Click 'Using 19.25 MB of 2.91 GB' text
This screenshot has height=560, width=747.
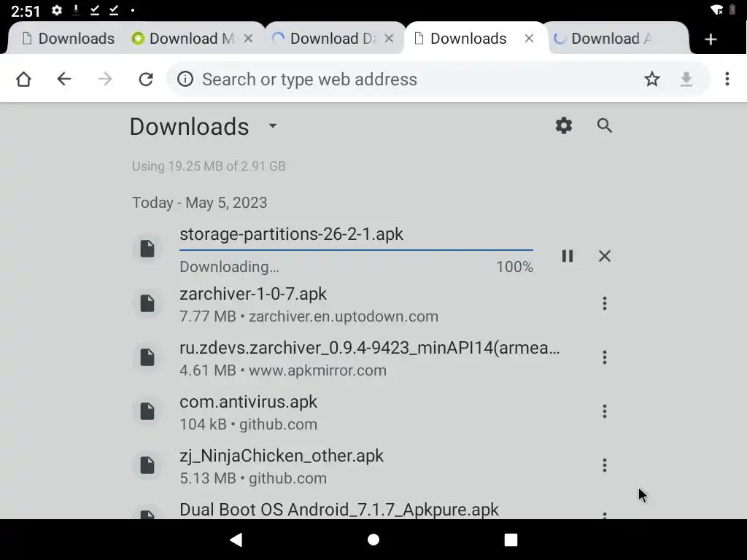coord(209,166)
